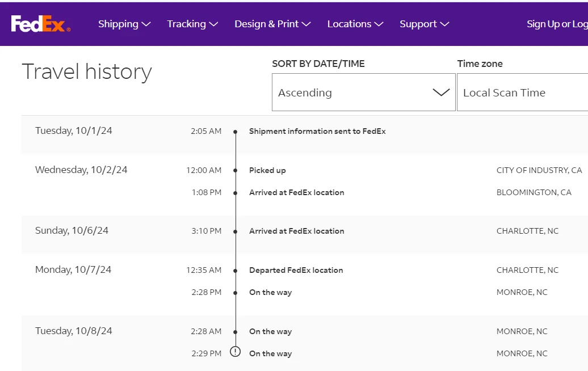Click the Travel history heading

[x=87, y=72]
